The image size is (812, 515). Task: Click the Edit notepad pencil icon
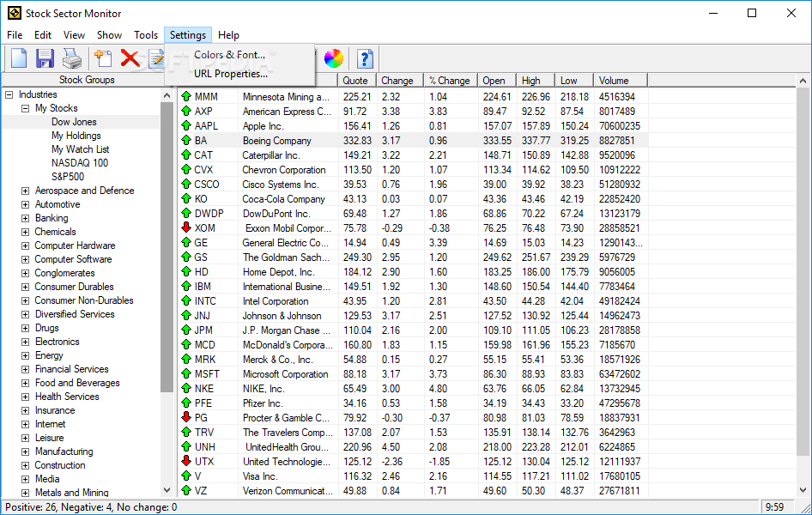[x=156, y=58]
